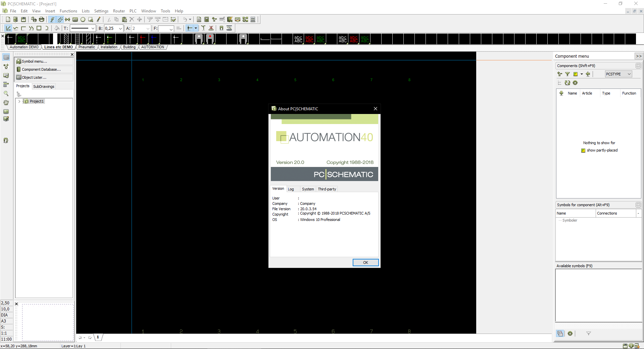644x349 pixels.
Task: Click the Connections column header
Action: [x=616, y=213]
